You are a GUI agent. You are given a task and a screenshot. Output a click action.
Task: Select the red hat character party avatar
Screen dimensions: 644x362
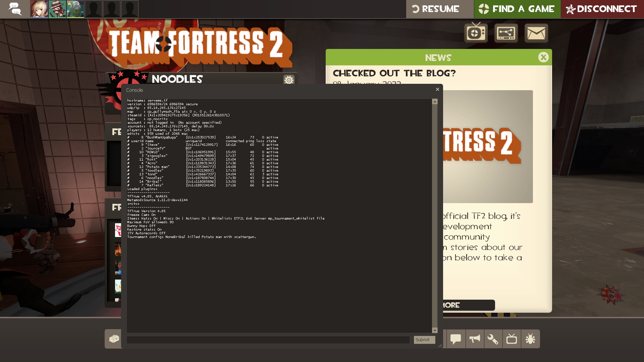pos(57,9)
